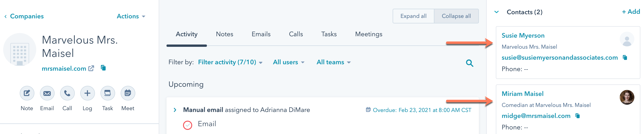Click the company building avatar
The height and width of the screenshot is (134, 644).
pos(19,50)
